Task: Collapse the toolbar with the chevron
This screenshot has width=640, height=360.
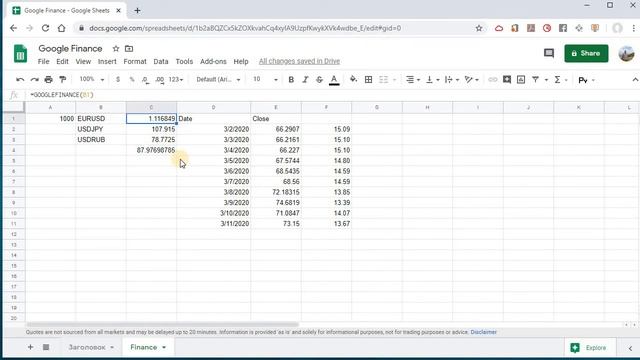Action: click(635, 80)
